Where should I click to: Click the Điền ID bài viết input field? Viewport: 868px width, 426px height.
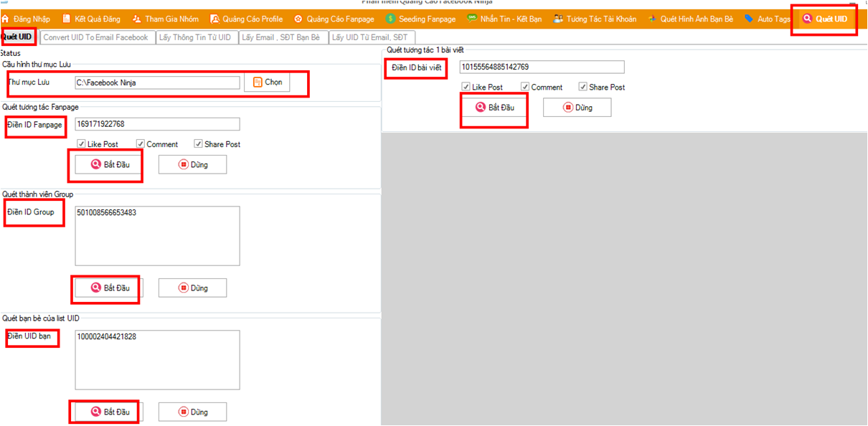pyautogui.click(x=542, y=67)
